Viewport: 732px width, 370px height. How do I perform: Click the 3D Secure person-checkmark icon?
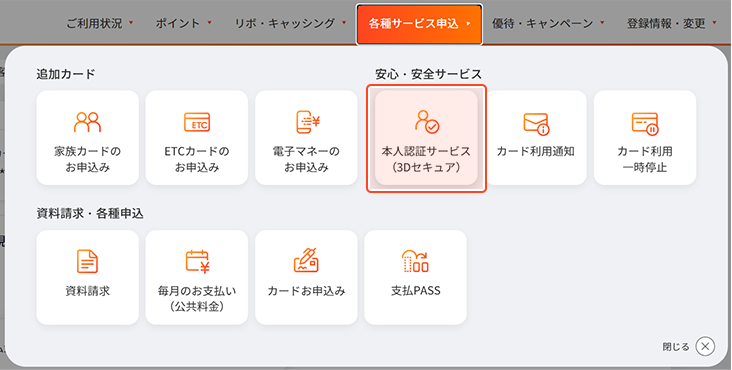click(427, 121)
